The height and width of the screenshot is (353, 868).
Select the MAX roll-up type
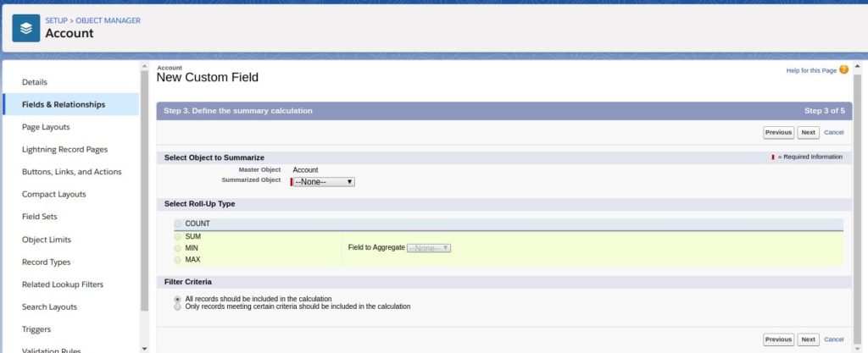178,260
